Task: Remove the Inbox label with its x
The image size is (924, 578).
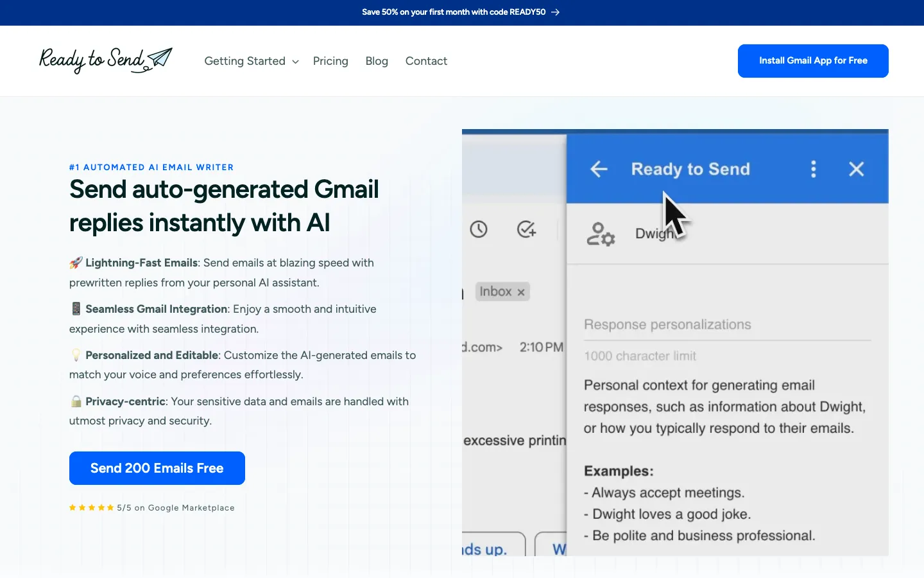Action: click(x=521, y=292)
